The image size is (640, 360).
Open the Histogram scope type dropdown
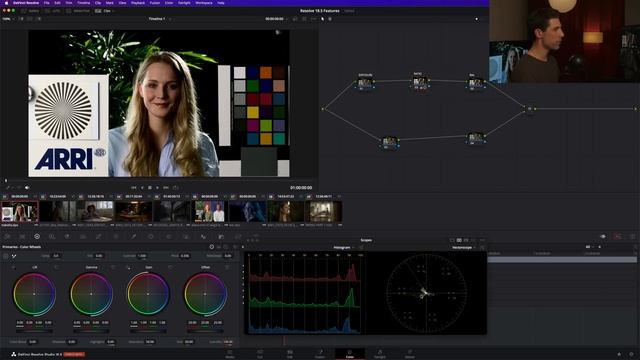click(x=344, y=248)
